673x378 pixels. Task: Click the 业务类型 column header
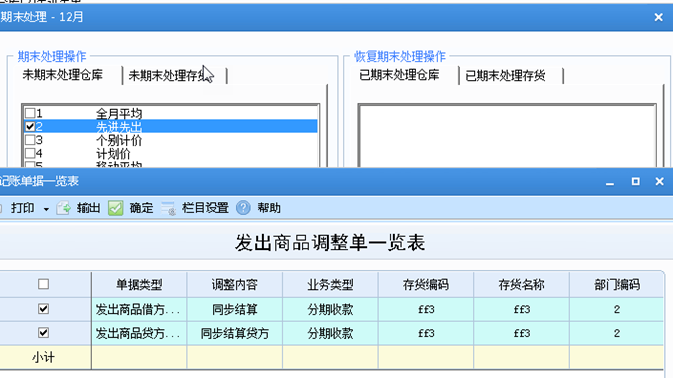330,284
